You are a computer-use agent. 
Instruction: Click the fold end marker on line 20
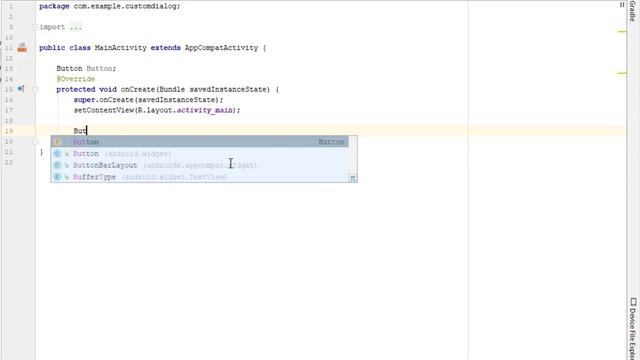coord(35,142)
